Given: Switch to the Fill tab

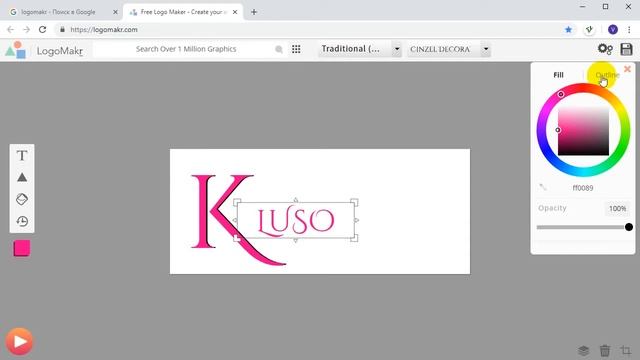Looking at the screenshot, I should [558, 75].
